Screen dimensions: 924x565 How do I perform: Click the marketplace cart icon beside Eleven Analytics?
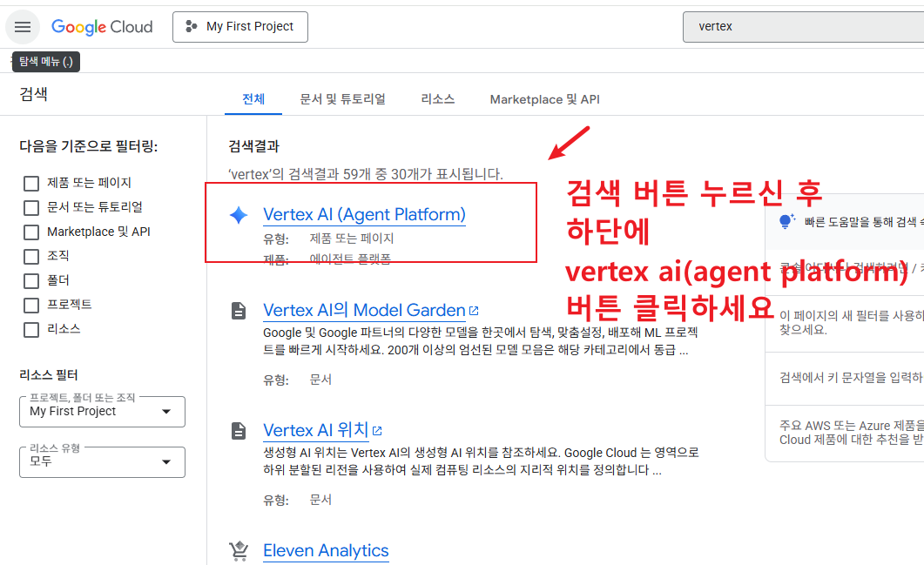pyautogui.click(x=239, y=551)
